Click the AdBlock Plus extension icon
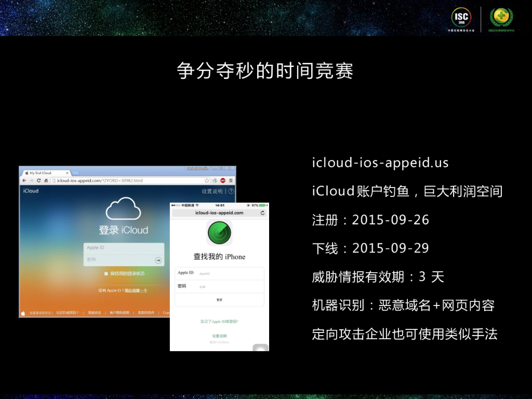 click(223, 180)
